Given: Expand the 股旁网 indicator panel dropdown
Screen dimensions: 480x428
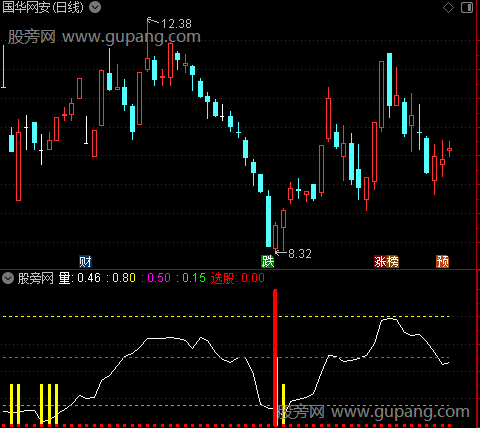Looking at the screenshot, I should click(x=8, y=278).
